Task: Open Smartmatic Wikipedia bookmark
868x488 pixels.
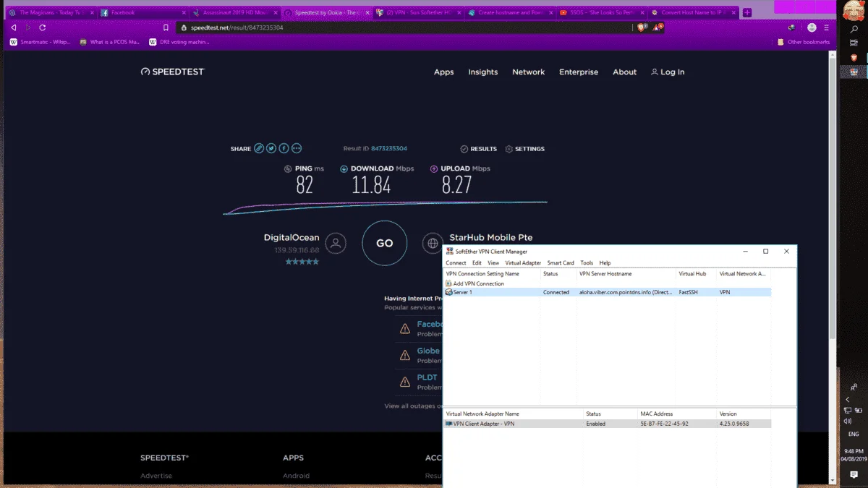Action: (41, 42)
